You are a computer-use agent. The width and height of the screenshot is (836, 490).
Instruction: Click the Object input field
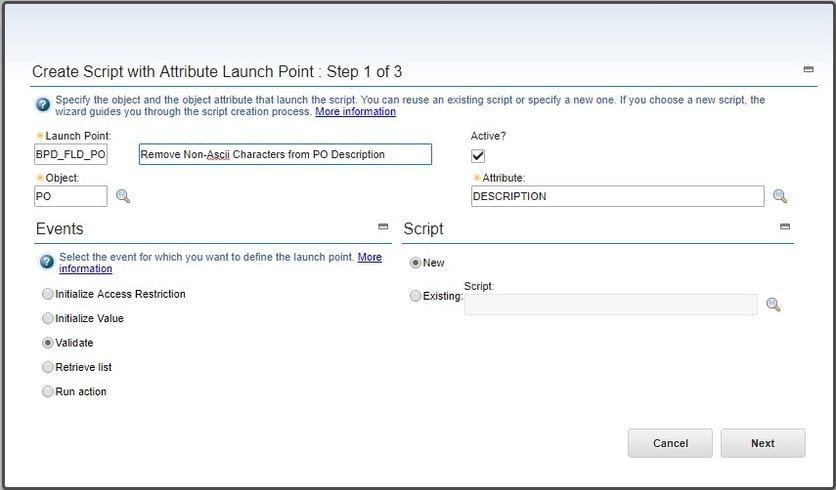(x=71, y=196)
